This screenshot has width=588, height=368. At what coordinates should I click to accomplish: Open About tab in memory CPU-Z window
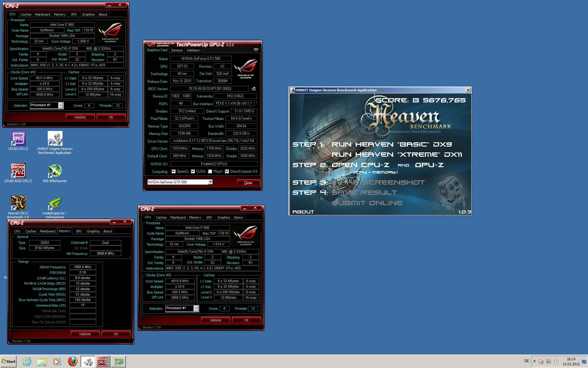108,231
